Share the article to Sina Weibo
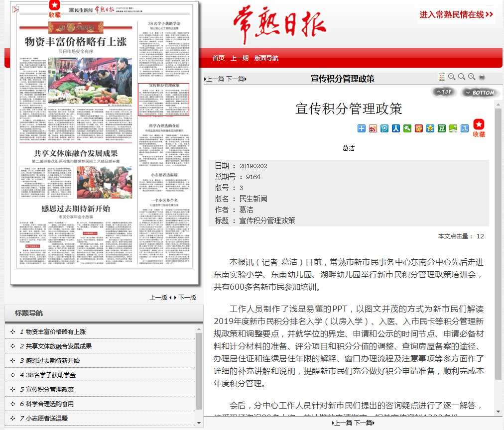Viewport: 504px width, 430px height. point(373,128)
